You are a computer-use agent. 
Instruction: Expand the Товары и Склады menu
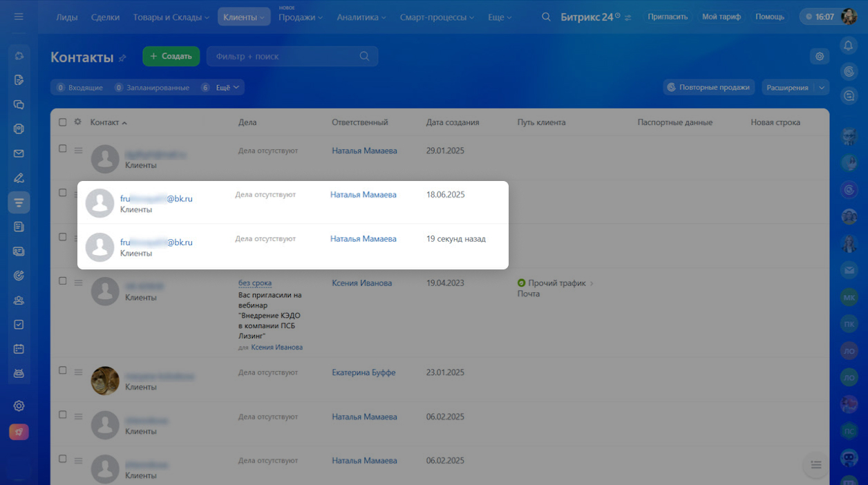[x=171, y=17]
